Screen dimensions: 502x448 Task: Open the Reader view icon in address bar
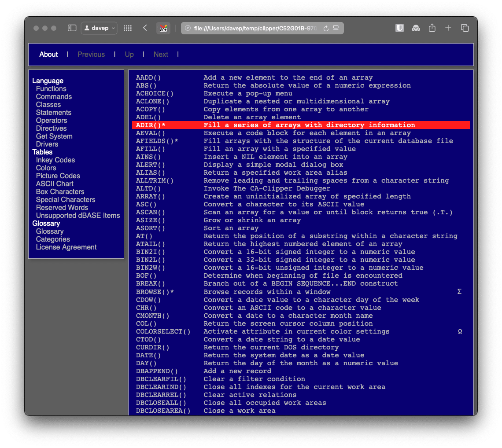pos(336,28)
